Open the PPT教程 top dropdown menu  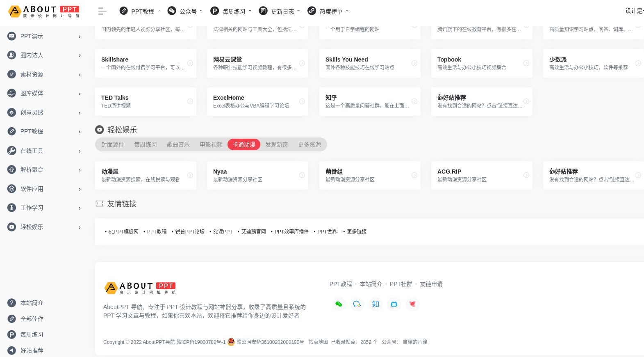(x=140, y=11)
